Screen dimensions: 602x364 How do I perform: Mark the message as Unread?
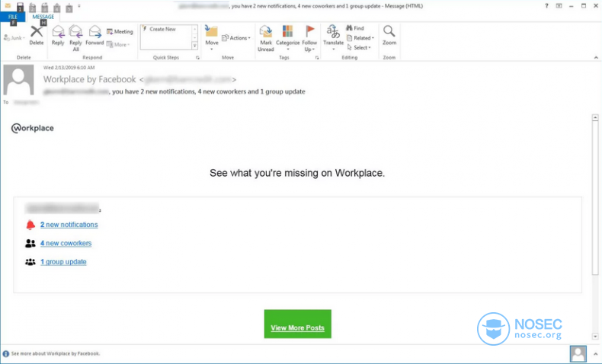pyautogui.click(x=266, y=38)
